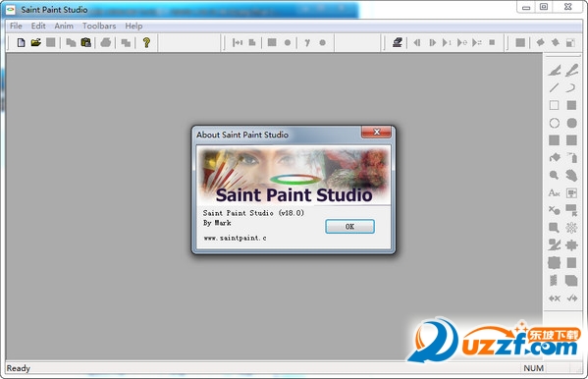Close the About Saint Paint Studio dialog
The width and height of the screenshot is (588, 379).
coord(376,132)
